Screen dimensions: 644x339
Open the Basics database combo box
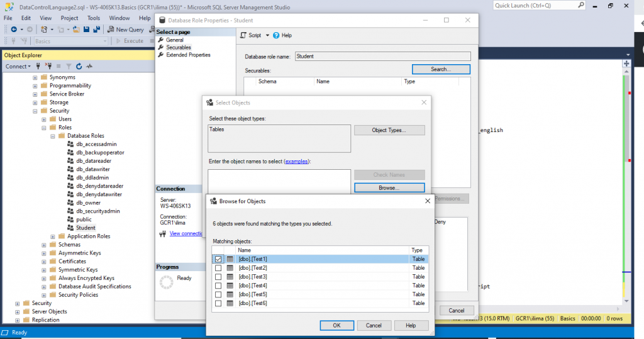coord(70,41)
